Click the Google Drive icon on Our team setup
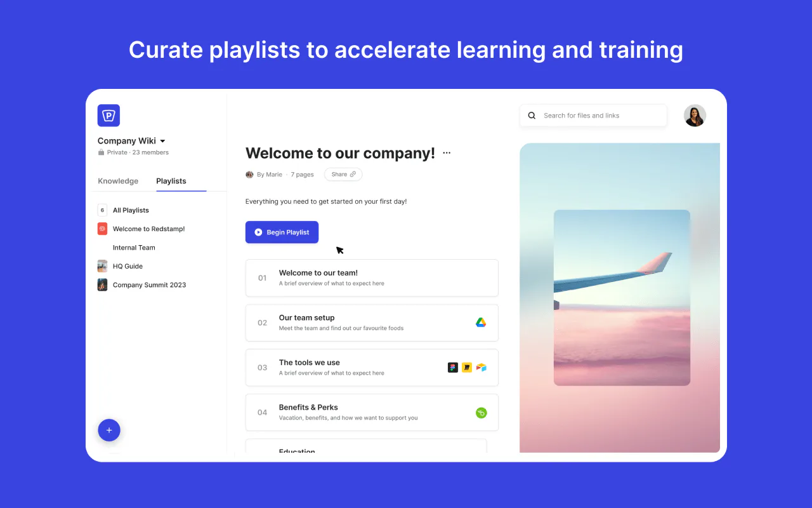 (x=481, y=322)
